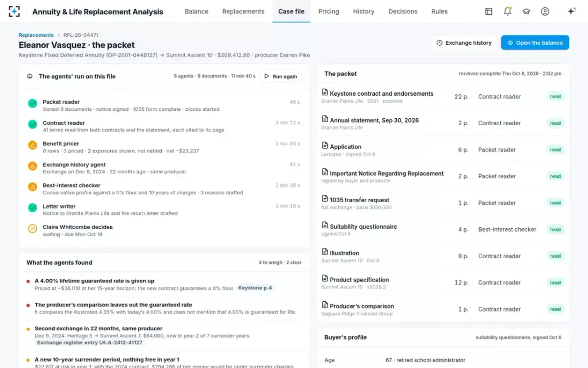Click the Open the balance button
Screen dimensions: 588x368
[x=535, y=43]
